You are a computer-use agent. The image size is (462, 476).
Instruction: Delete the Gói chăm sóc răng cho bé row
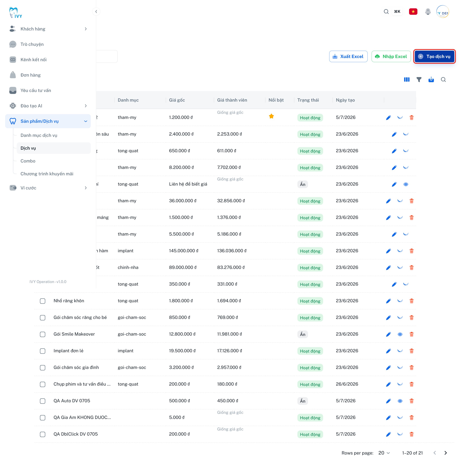coord(411,318)
